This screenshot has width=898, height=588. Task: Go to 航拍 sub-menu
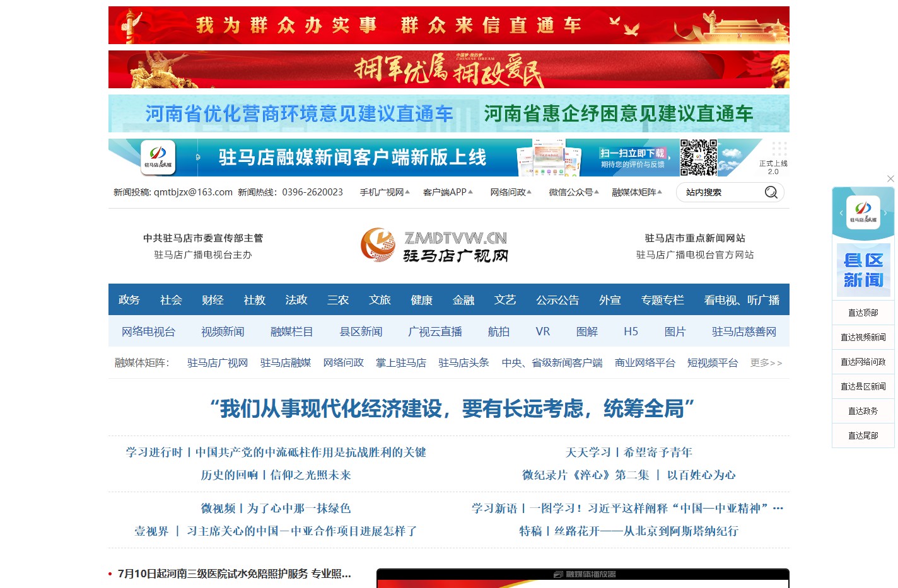point(499,331)
